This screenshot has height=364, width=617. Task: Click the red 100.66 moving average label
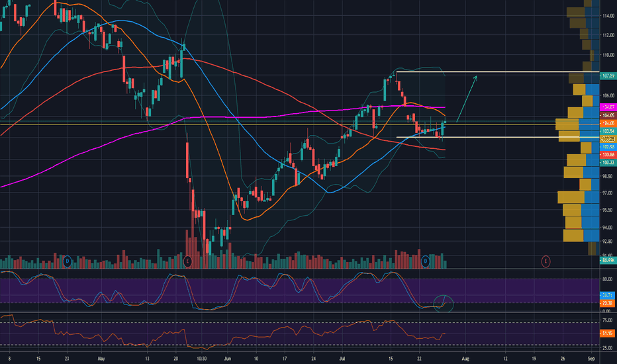tap(608, 155)
